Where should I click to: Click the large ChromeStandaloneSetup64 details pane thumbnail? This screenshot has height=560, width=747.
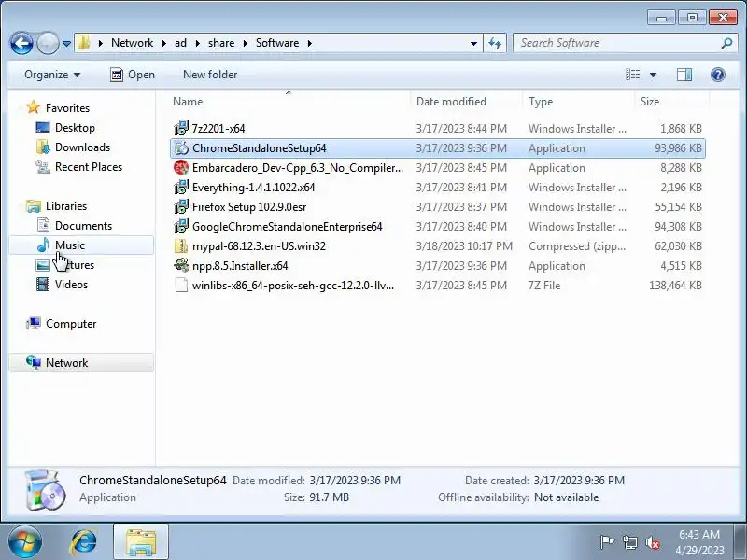pos(44,491)
